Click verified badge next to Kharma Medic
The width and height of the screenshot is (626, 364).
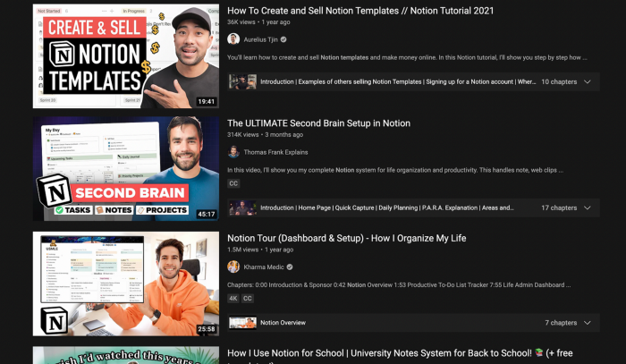[x=290, y=267]
